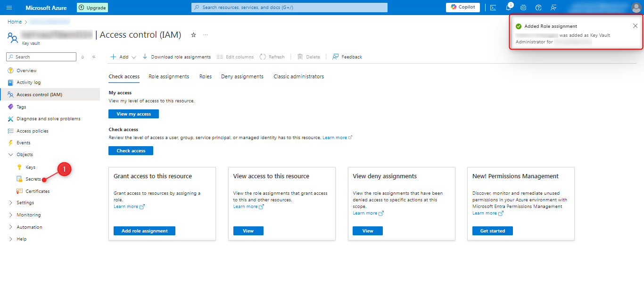Switch to the Role assignments tab

point(169,76)
